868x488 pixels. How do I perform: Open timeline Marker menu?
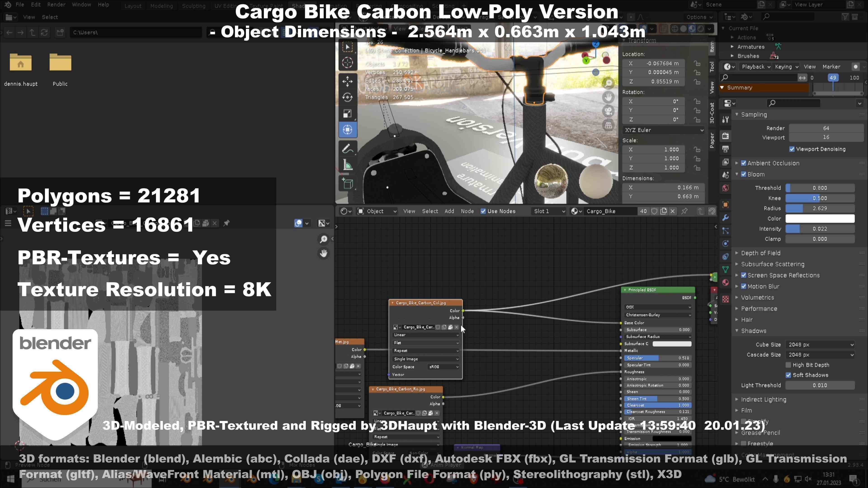[x=831, y=67]
